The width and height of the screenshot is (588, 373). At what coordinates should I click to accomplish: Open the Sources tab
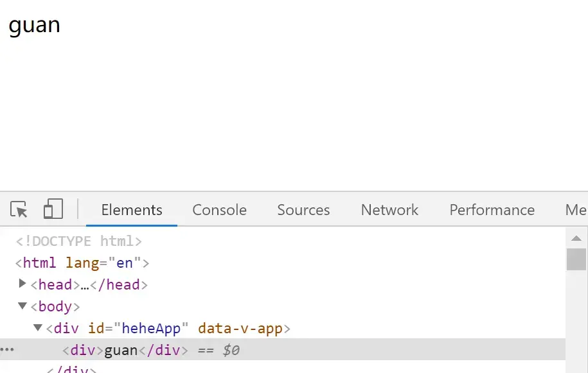[x=303, y=210]
